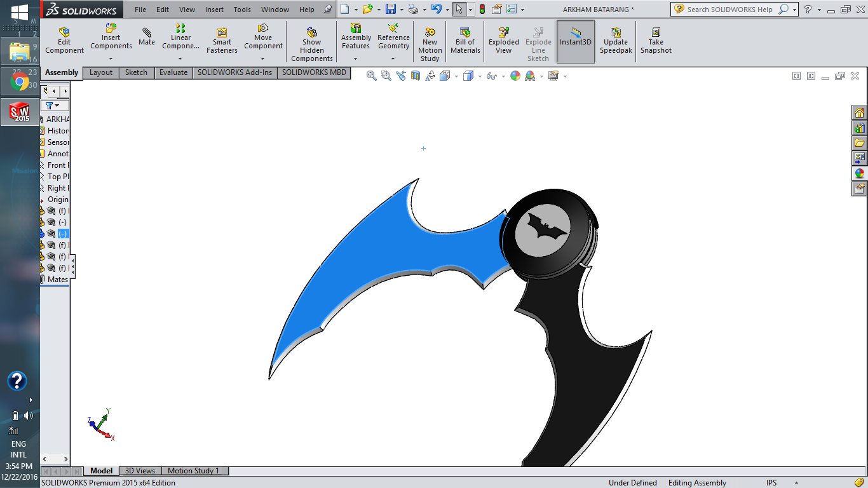This screenshot has width=868, height=488.
Task: Open the View menu
Action: coord(187,10)
